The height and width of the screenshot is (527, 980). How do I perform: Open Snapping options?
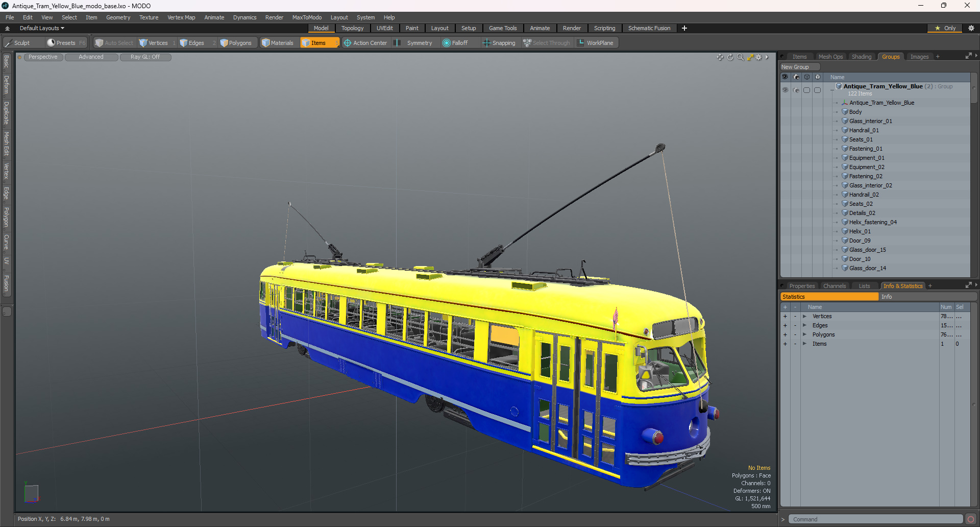(x=499, y=43)
